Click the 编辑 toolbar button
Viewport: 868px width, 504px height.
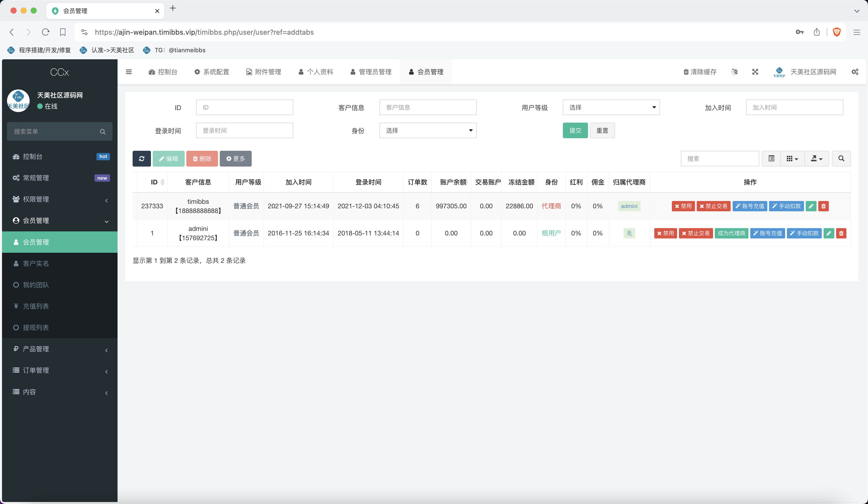169,159
